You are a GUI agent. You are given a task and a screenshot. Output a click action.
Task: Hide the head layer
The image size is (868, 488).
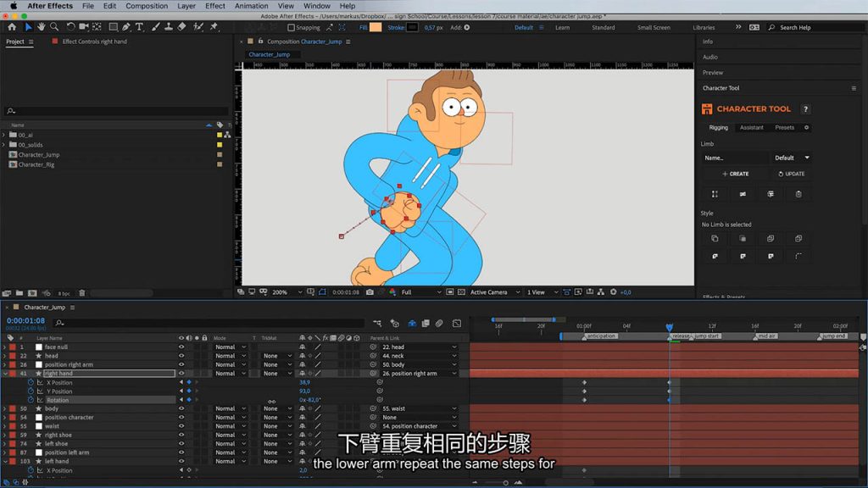click(x=181, y=356)
